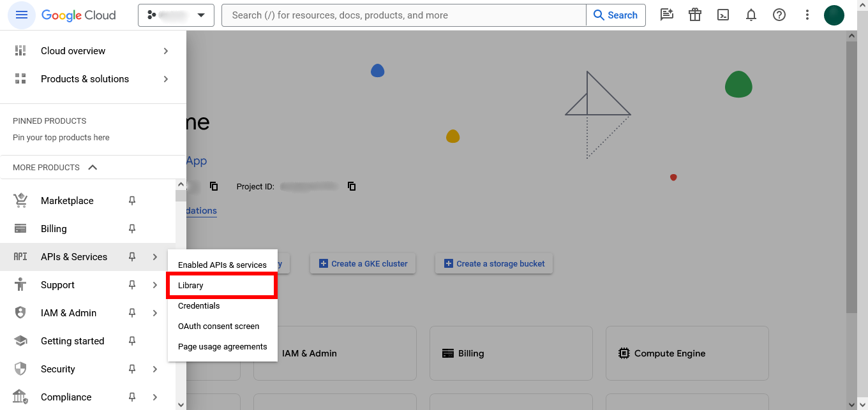Open Compliance from the sidebar
The height and width of the screenshot is (410, 868).
pos(66,397)
